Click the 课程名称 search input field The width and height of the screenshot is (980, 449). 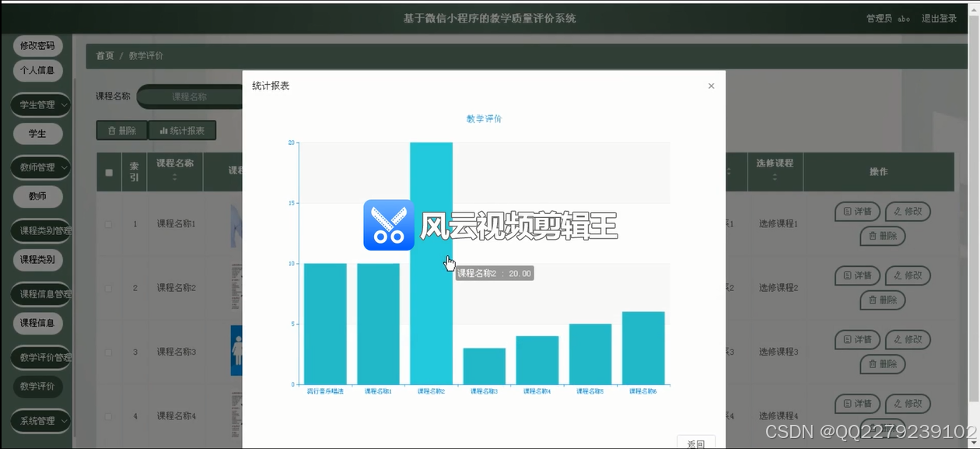pyautogui.click(x=191, y=96)
